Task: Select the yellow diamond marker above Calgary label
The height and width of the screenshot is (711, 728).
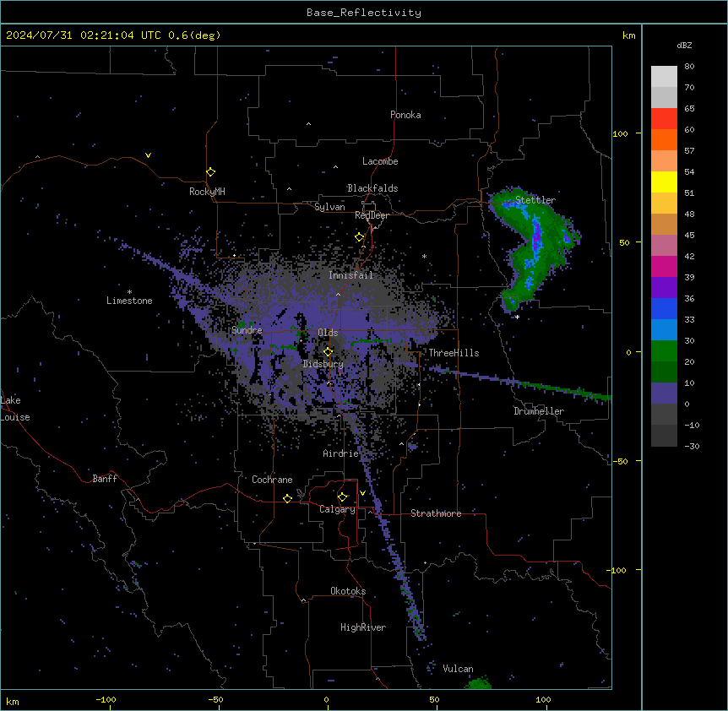Action: pyautogui.click(x=343, y=497)
